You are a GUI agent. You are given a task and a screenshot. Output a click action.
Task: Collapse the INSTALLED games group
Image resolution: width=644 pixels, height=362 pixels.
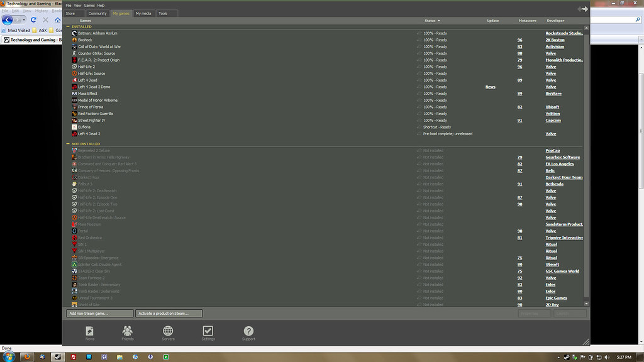[68, 26]
